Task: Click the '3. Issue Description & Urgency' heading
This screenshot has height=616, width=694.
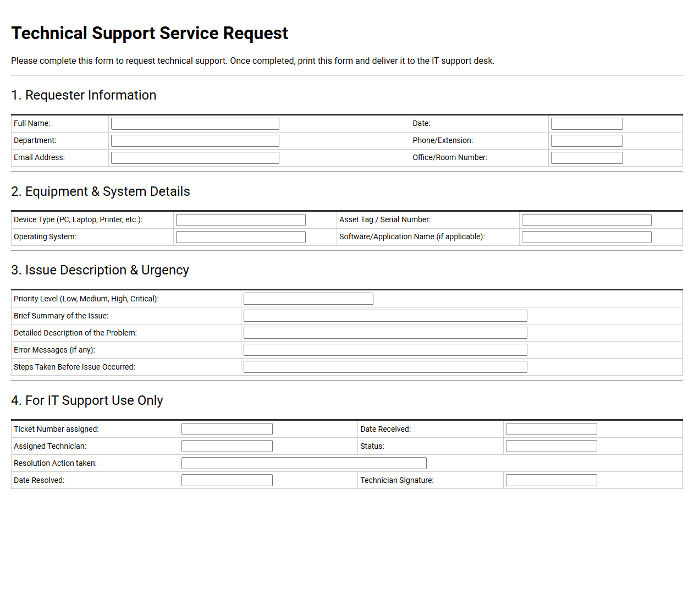Action: pyautogui.click(x=100, y=270)
